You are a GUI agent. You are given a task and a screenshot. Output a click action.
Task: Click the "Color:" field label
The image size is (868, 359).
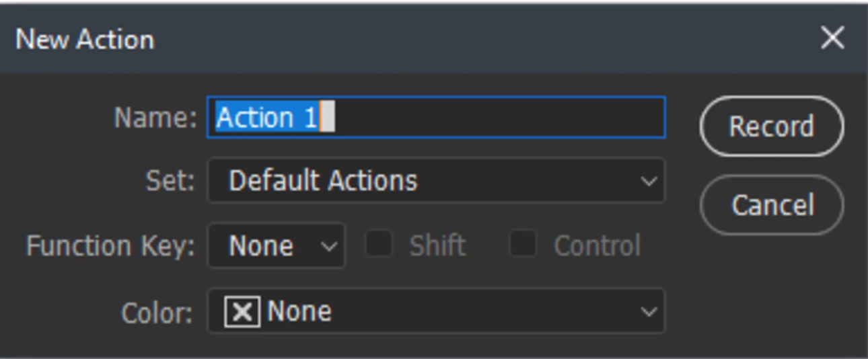[157, 313]
